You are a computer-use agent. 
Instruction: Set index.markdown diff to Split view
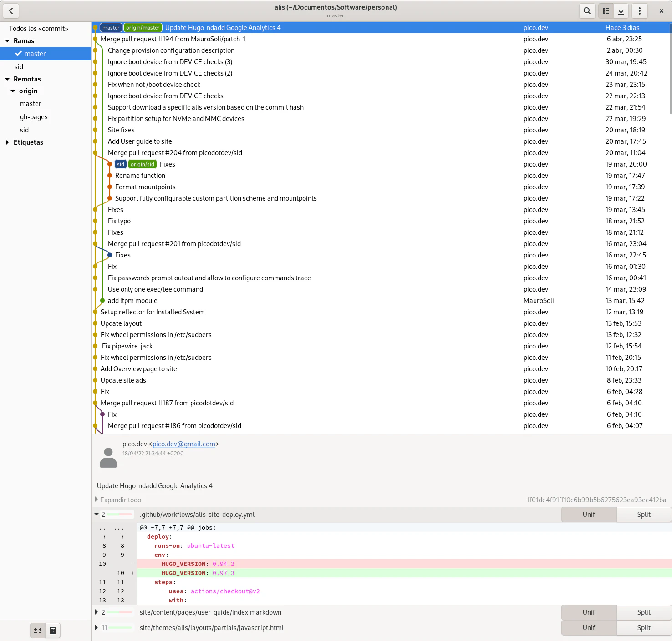click(x=644, y=612)
